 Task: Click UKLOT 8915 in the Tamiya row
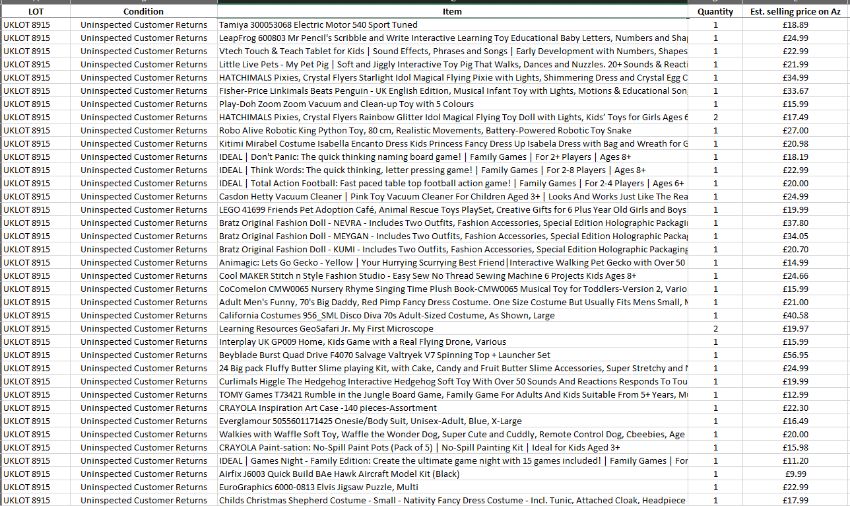tap(36, 25)
